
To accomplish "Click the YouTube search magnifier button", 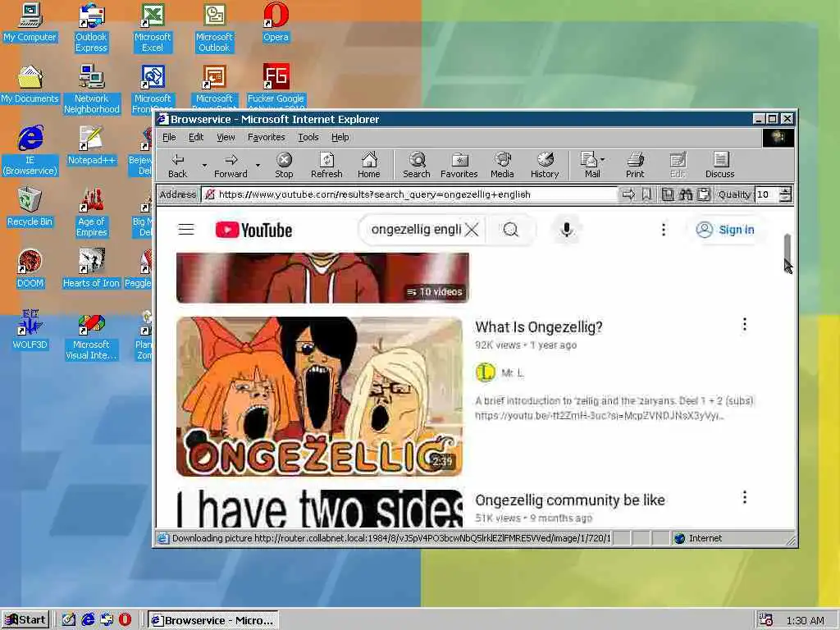I will pyautogui.click(x=511, y=230).
